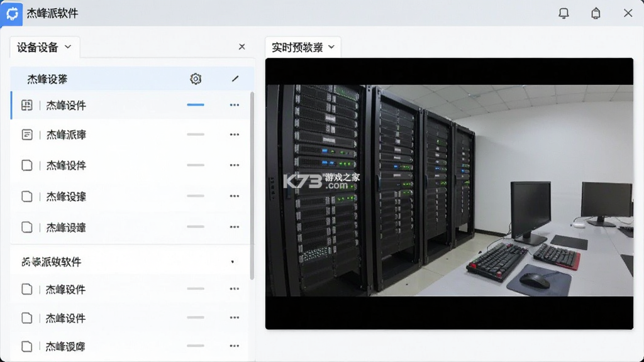644x362 pixels.
Task: Click the blue app logo icon
Action: [11, 13]
